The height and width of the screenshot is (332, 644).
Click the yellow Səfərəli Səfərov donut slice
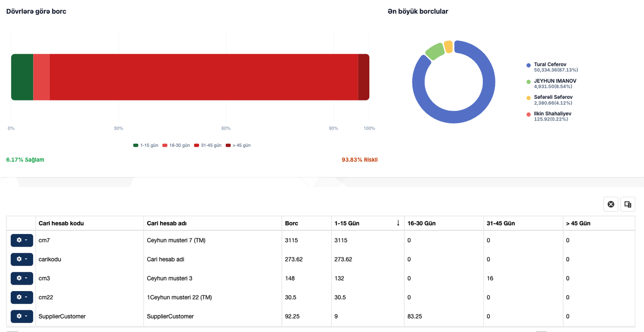tap(448, 46)
